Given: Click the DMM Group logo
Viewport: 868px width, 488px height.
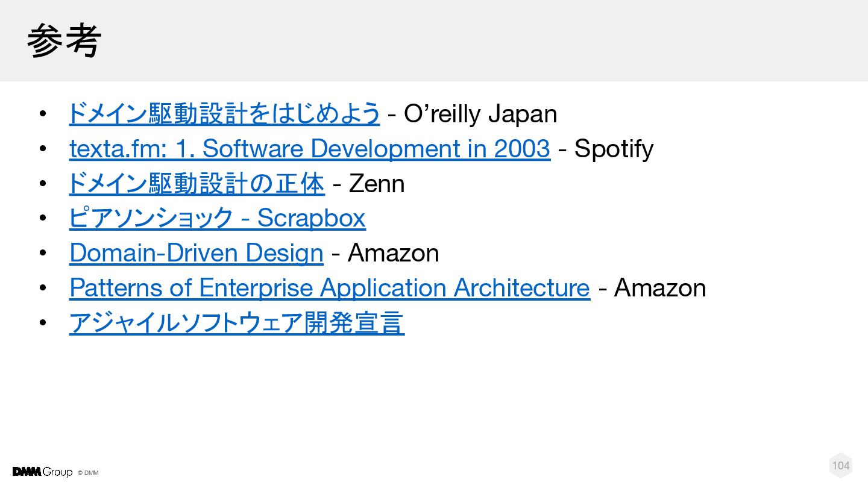Looking at the screenshot, I should [42, 472].
